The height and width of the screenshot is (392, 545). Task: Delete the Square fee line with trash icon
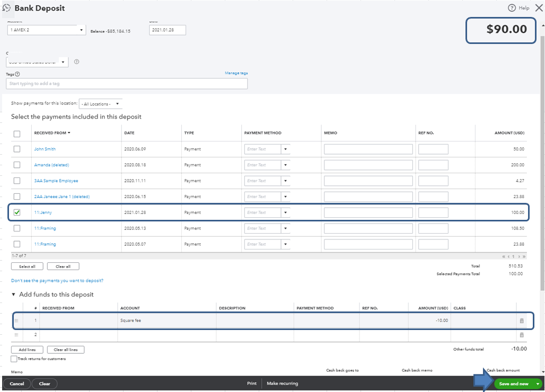522,320
